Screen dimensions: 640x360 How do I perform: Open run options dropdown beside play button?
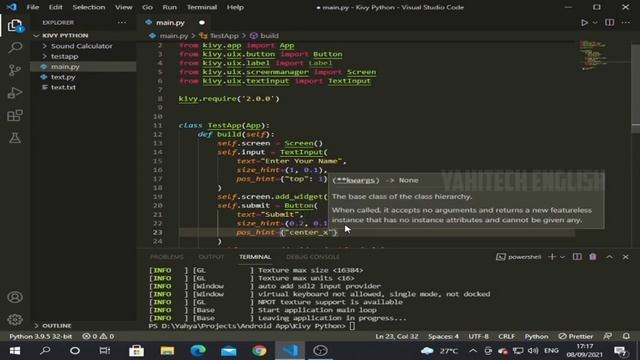(x=595, y=22)
